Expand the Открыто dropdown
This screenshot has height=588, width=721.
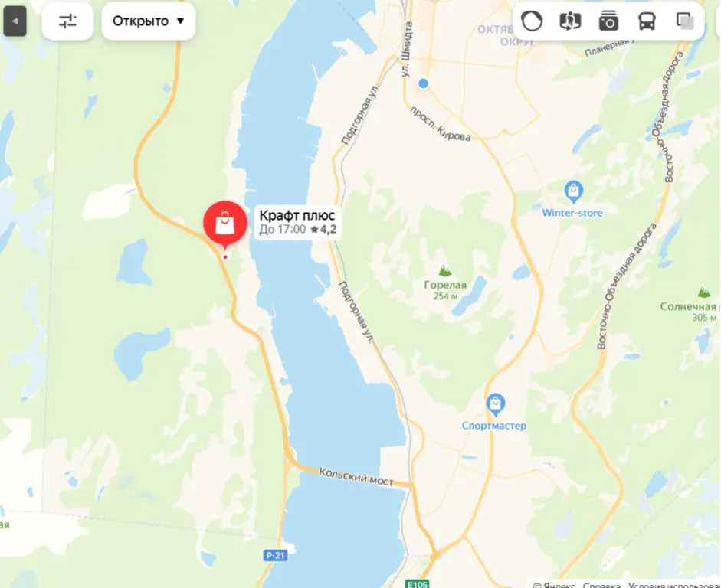[149, 21]
